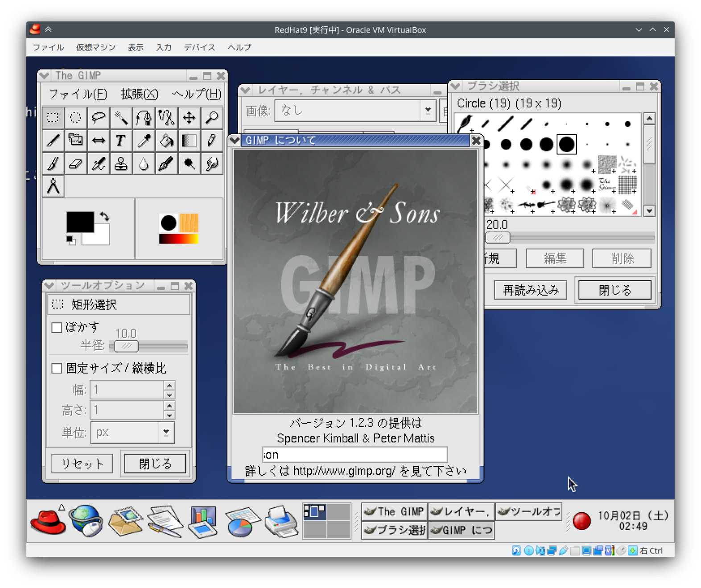Viewport: 701px width, 588px height.
Task: Choose the Move tool
Action: 189,118
